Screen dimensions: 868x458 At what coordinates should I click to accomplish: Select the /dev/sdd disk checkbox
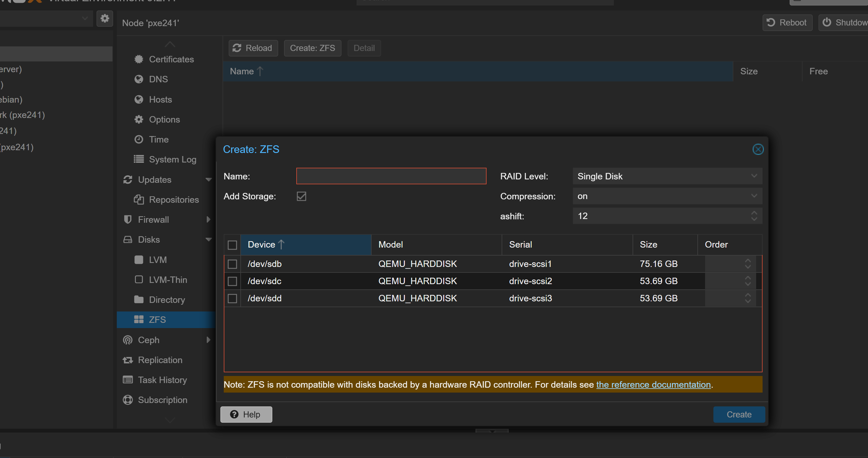[232, 298]
